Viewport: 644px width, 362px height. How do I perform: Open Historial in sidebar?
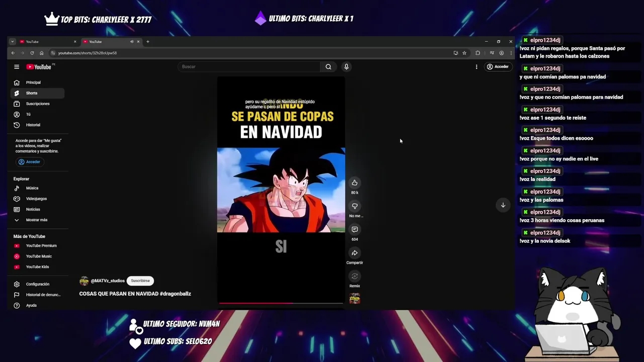coord(37,125)
